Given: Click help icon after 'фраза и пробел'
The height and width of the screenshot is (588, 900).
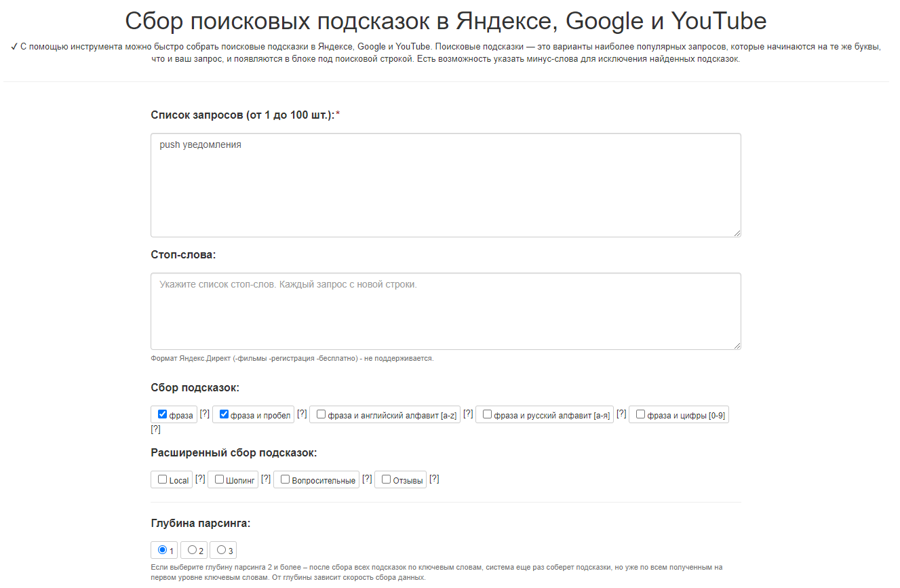Looking at the screenshot, I should point(302,414).
